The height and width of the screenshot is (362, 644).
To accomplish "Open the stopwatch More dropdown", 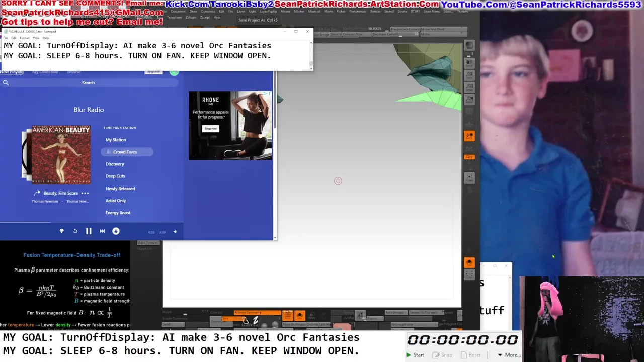I will pyautogui.click(x=509, y=355).
